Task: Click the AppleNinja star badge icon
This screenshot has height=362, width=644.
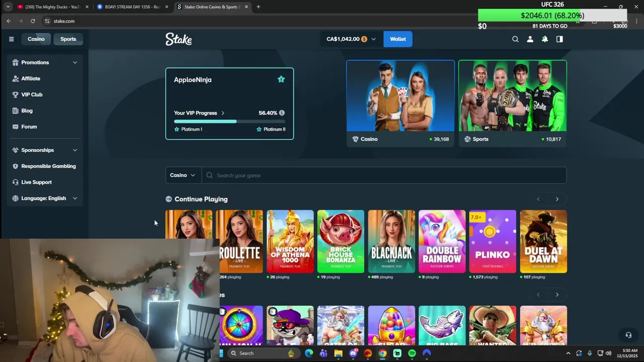Action: coord(281,79)
